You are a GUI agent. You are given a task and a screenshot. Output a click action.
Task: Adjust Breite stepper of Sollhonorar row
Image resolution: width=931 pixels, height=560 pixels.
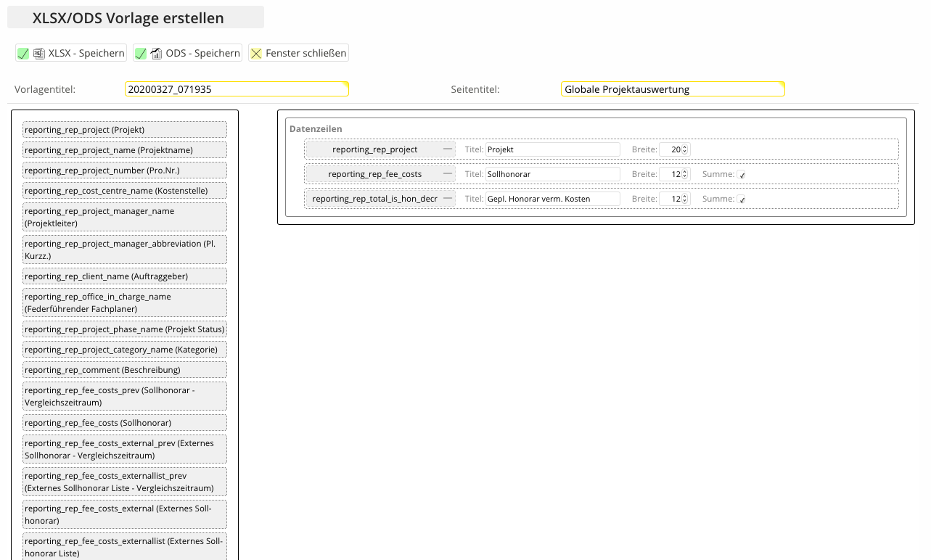(x=685, y=174)
